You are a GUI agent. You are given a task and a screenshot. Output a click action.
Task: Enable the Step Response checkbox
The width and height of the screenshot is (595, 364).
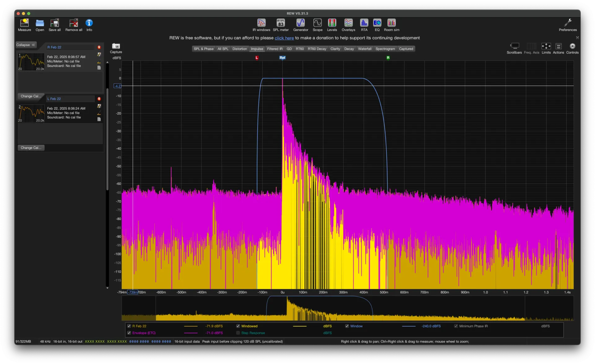238,333
